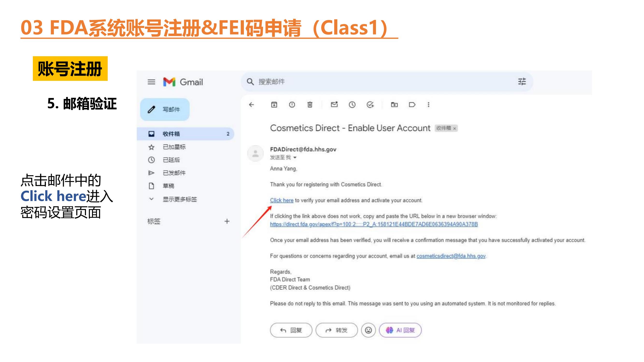The width and height of the screenshot is (644, 362).
Task: Click the archive email icon
Action: pyautogui.click(x=274, y=105)
